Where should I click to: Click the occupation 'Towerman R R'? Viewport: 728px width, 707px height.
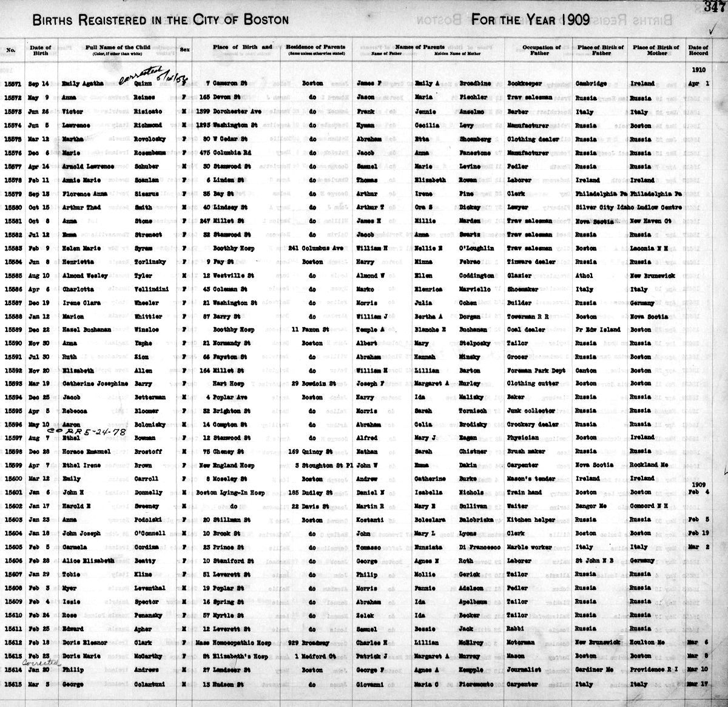[527, 317]
